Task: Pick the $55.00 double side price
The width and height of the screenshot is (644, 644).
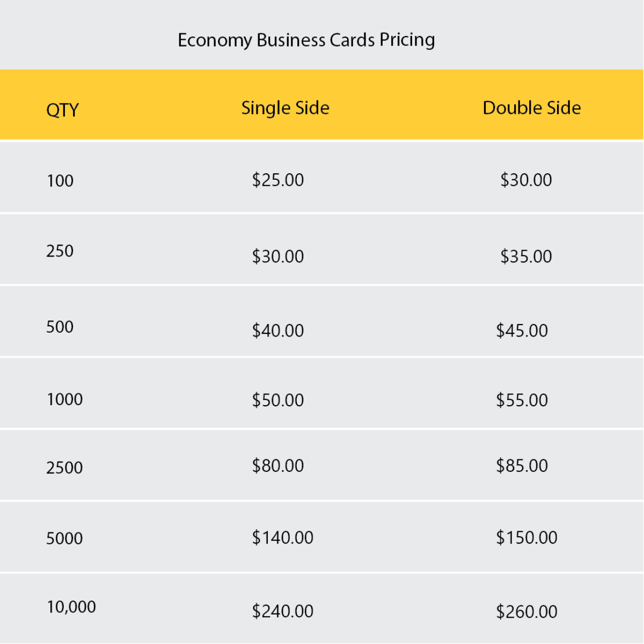Action: pyautogui.click(x=522, y=400)
